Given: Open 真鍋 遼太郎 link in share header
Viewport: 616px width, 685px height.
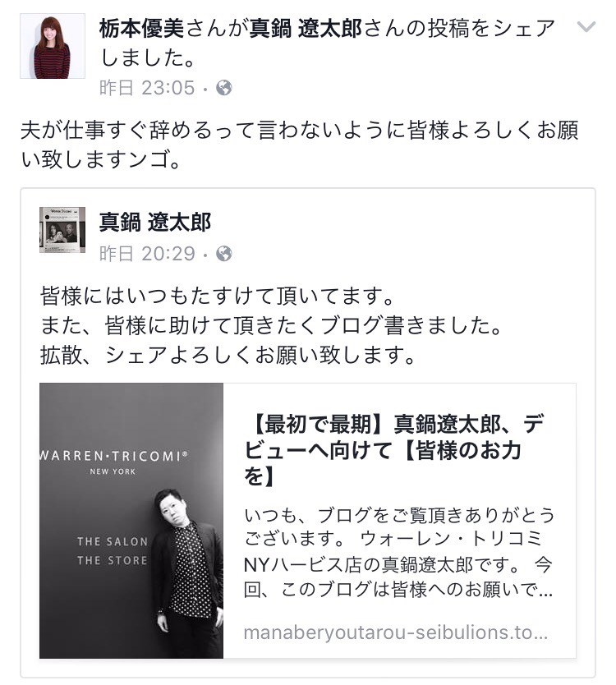Looking at the screenshot, I should click(x=306, y=29).
